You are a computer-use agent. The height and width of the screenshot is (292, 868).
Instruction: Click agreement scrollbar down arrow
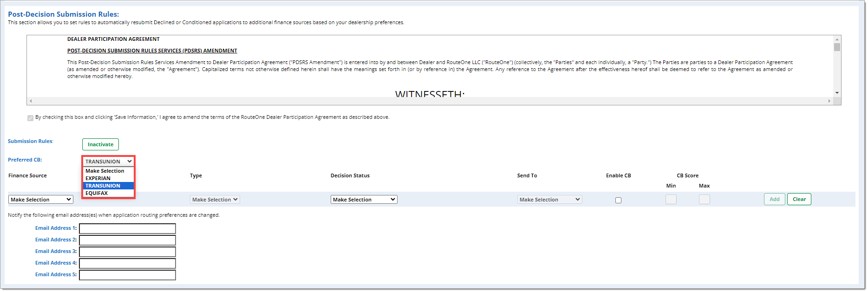point(837,93)
